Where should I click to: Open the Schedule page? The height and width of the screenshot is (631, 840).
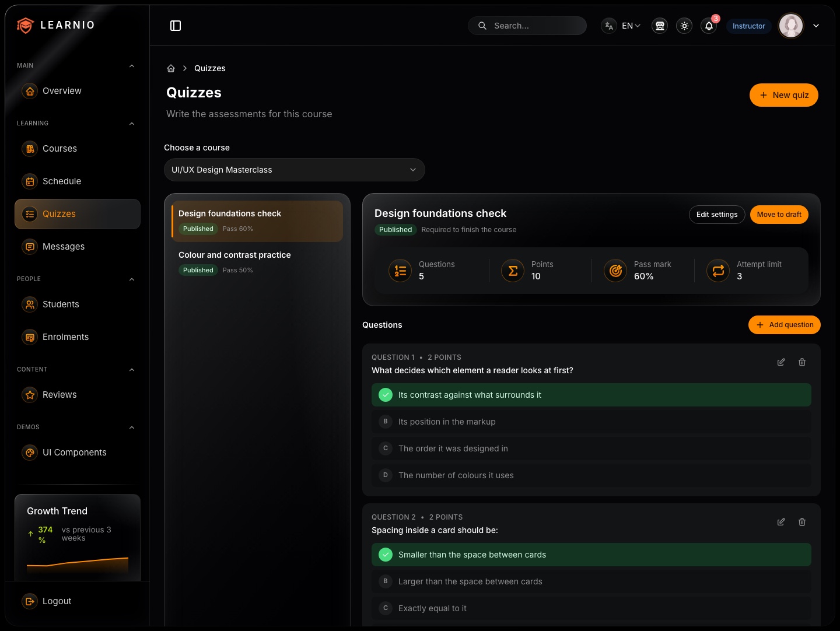(78, 181)
